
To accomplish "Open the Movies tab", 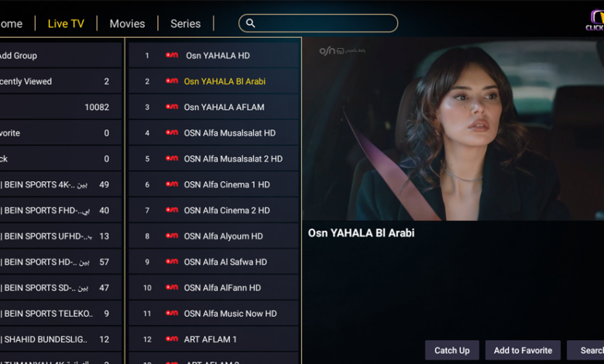I will [127, 23].
